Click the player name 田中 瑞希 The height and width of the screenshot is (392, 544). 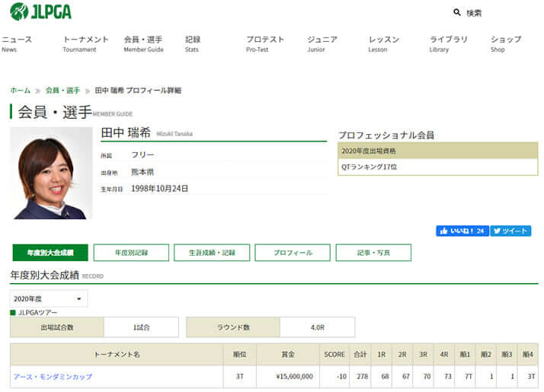[126, 132]
